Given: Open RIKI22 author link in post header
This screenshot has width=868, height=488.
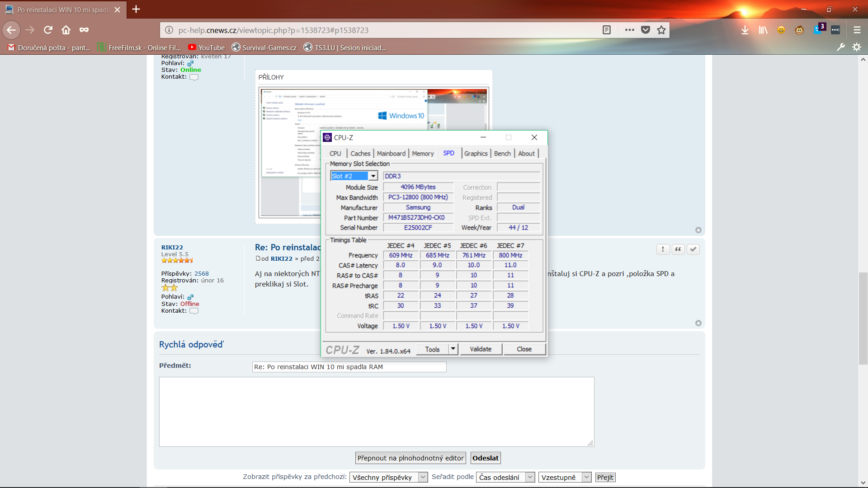Looking at the screenshot, I should [281, 258].
